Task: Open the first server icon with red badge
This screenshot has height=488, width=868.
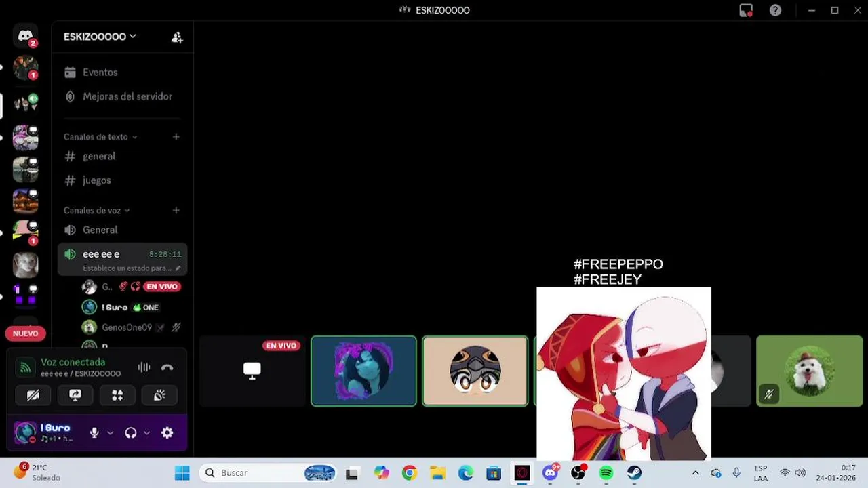Action: tap(26, 68)
